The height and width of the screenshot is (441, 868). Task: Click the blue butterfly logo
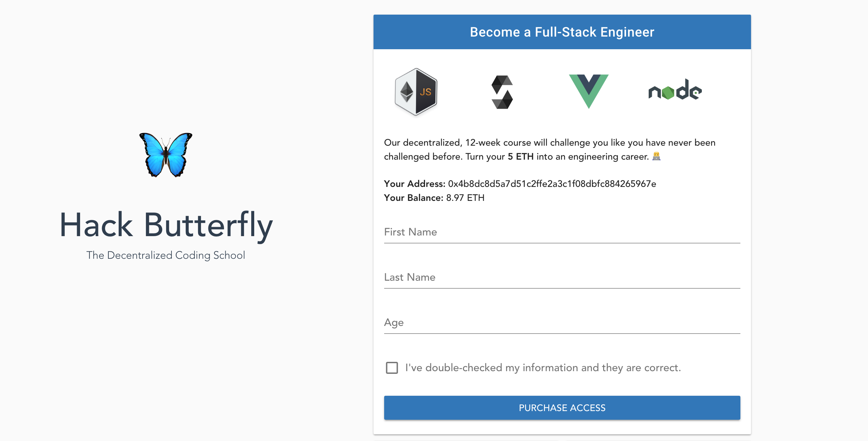(x=166, y=155)
